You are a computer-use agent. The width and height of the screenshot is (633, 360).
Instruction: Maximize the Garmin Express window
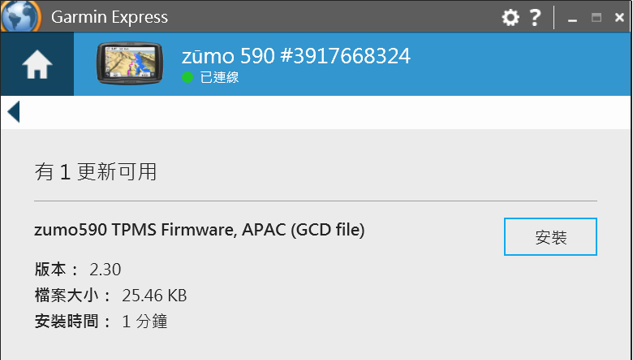click(596, 17)
